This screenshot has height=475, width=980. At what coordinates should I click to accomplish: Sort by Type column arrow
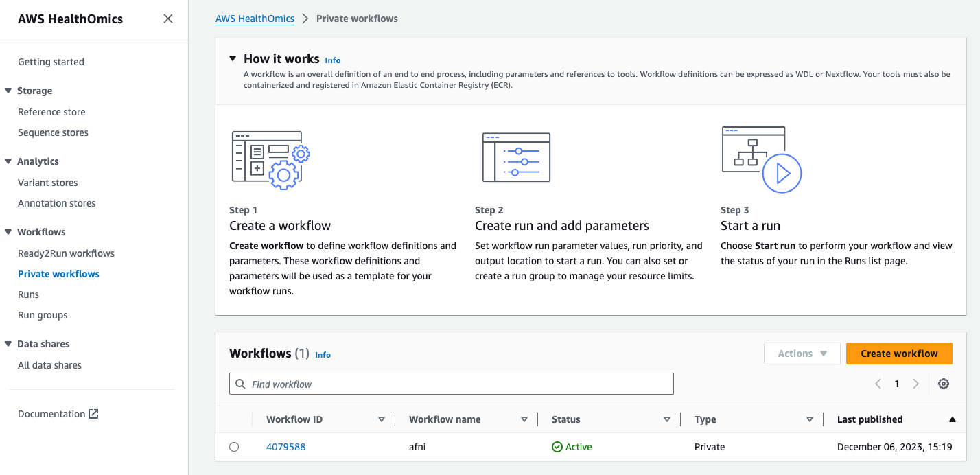click(x=810, y=419)
